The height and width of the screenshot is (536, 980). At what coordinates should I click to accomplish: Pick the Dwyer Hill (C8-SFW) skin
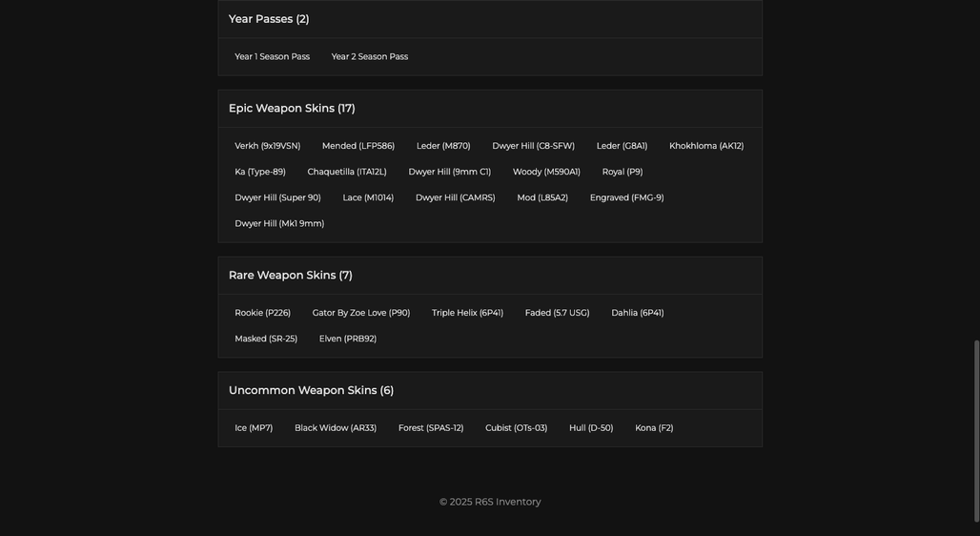pyautogui.click(x=533, y=146)
